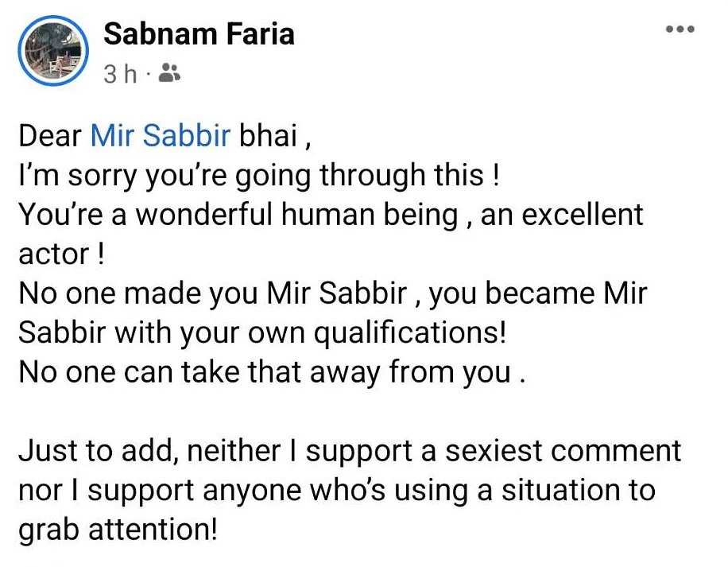728x567 pixels.
Task: Click the 'Just to add, neither I support' line
Action: 350,452
